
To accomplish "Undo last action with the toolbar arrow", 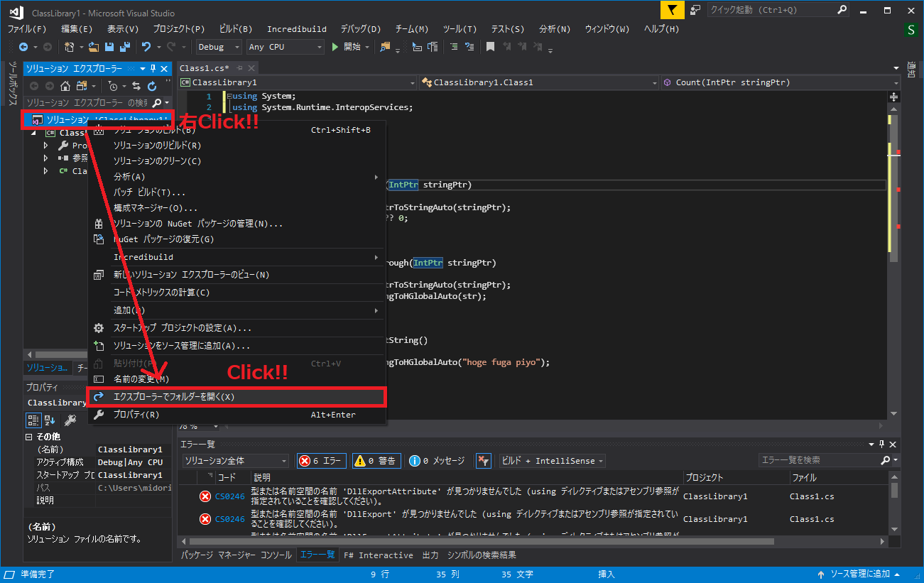I will click(x=146, y=47).
